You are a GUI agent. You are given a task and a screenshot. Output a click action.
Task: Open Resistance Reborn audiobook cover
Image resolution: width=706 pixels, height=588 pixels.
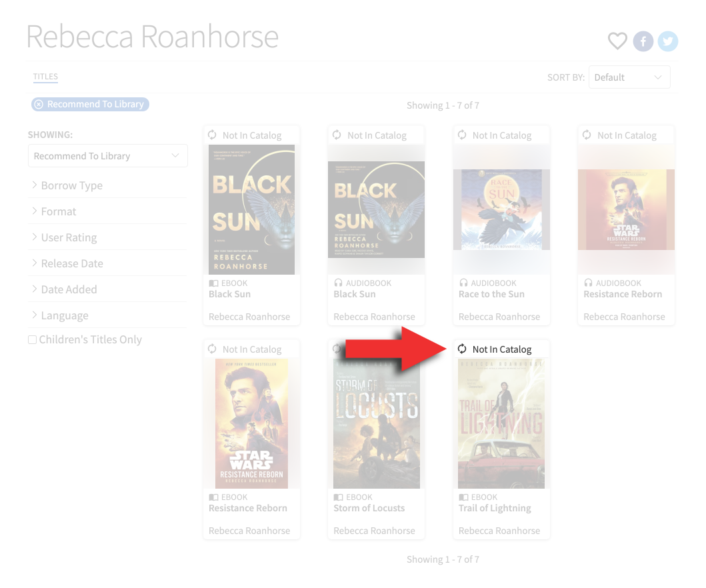click(626, 209)
